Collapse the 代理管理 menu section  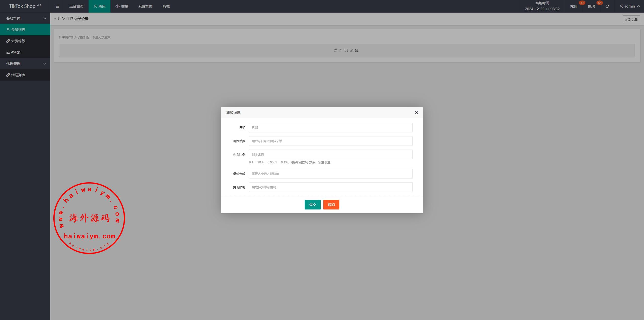pos(25,64)
